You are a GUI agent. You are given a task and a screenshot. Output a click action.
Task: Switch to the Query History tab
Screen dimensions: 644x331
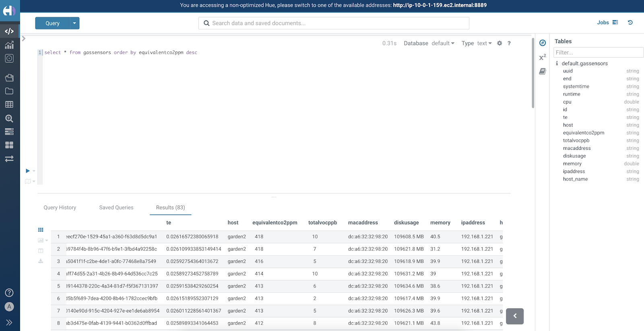tap(60, 207)
